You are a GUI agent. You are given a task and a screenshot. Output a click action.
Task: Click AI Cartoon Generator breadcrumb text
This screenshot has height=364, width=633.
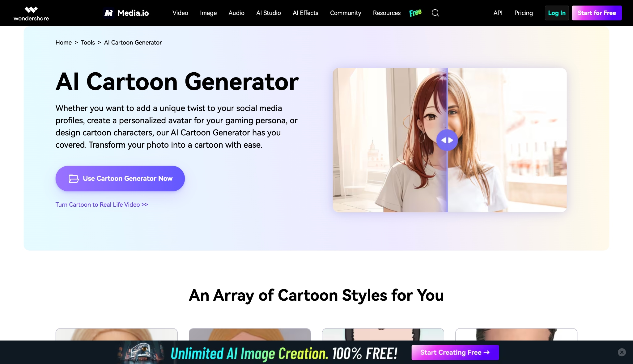pos(133,43)
